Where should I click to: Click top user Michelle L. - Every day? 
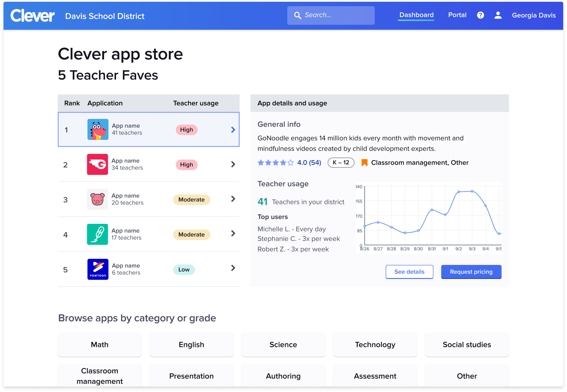pos(292,229)
